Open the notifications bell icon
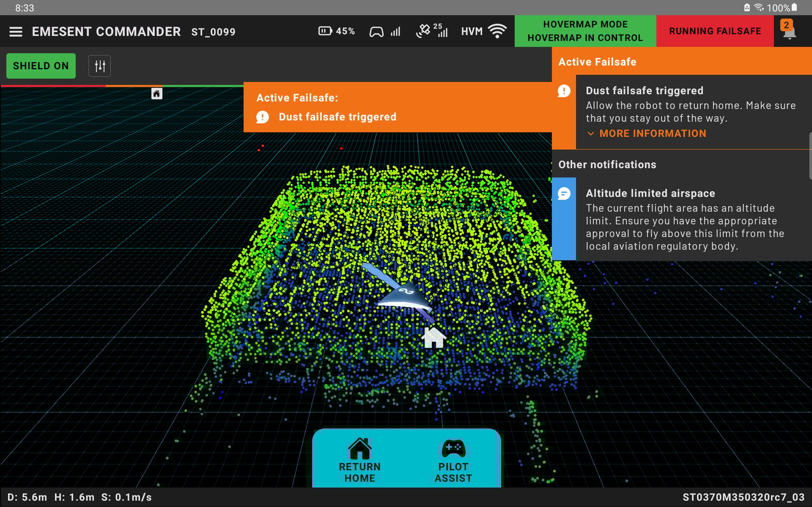812x507 pixels. pyautogui.click(x=788, y=31)
